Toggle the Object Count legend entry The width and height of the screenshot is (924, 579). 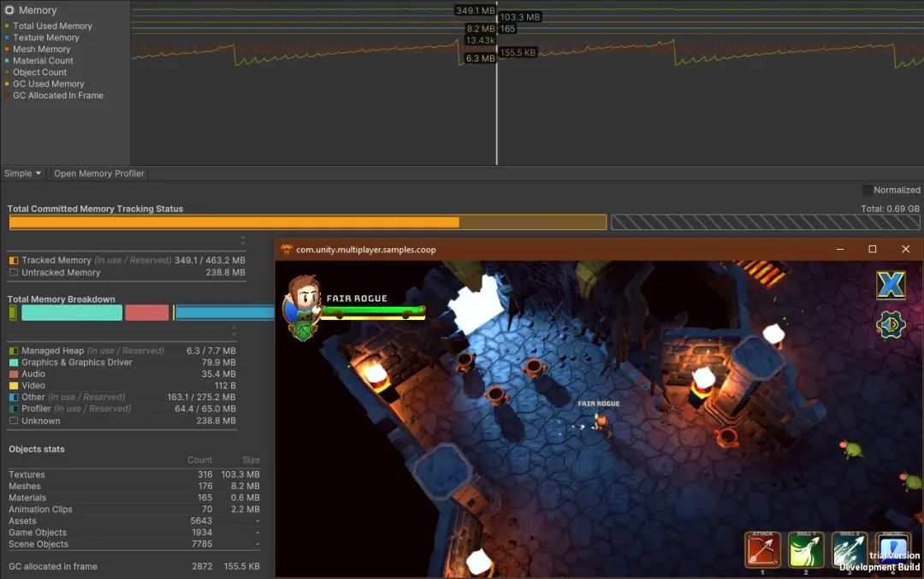tap(38, 72)
